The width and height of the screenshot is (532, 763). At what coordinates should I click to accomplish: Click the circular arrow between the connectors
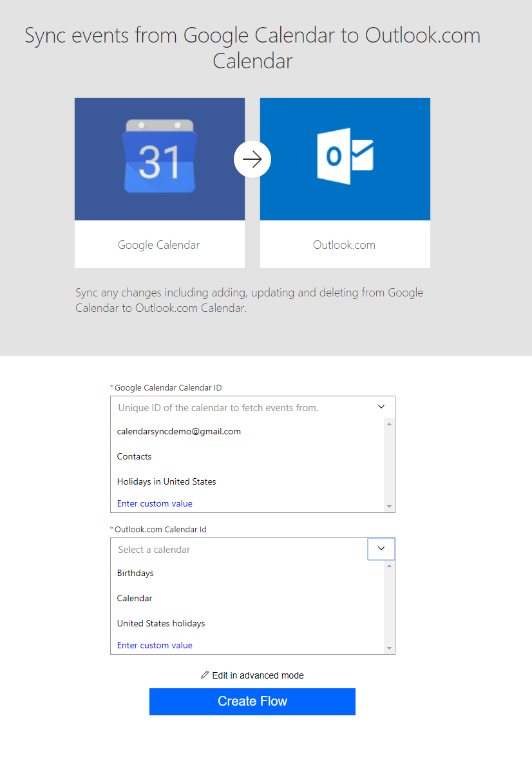[252, 159]
